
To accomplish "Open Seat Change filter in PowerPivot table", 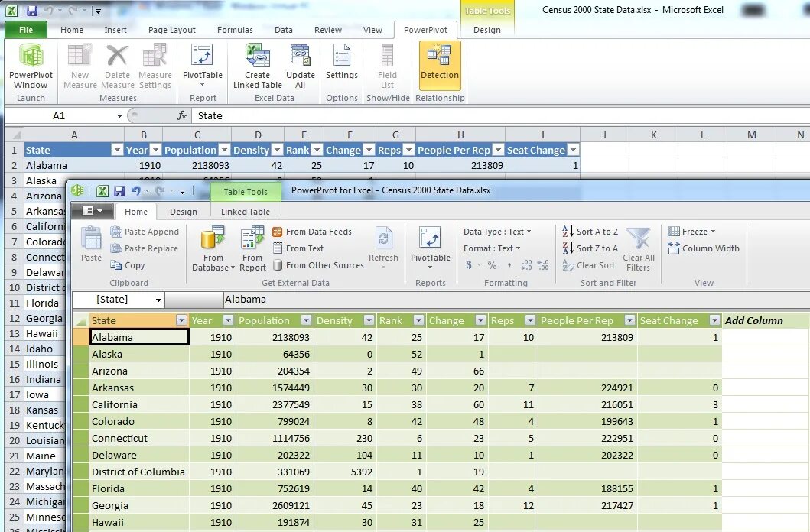I will click(714, 320).
